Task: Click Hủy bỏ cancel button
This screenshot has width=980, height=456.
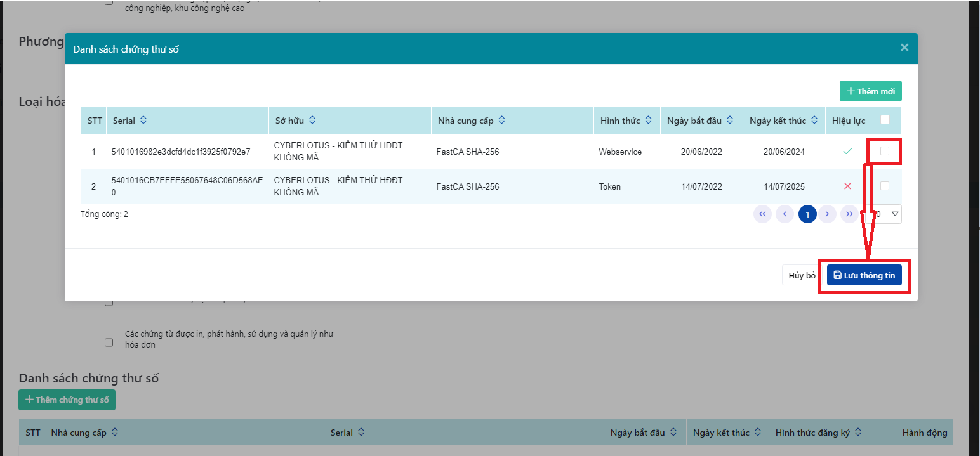Action: point(802,275)
